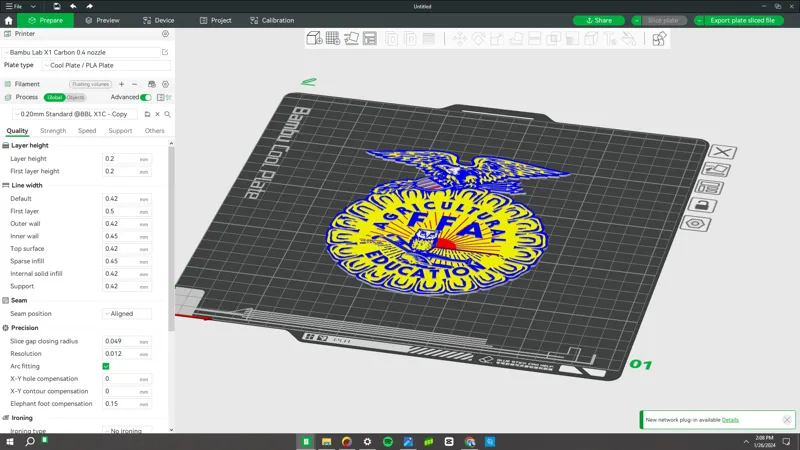Remove the plate with the X icon
Image resolution: width=800 pixels, height=450 pixels.
[x=722, y=152]
